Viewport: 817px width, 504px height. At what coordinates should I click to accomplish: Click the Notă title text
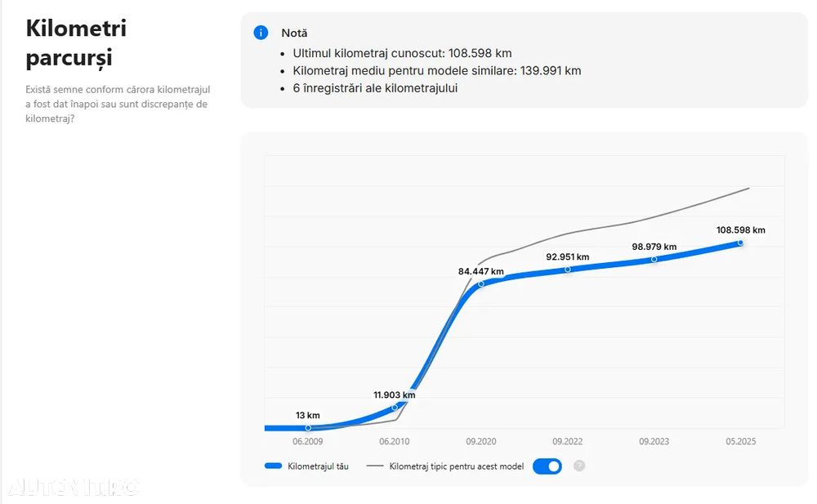click(294, 33)
